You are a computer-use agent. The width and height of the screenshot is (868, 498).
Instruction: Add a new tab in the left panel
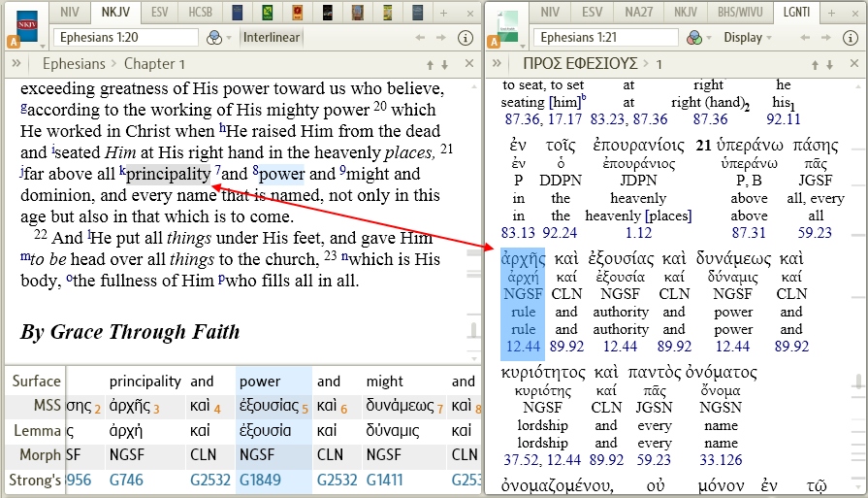coord(444,13)
